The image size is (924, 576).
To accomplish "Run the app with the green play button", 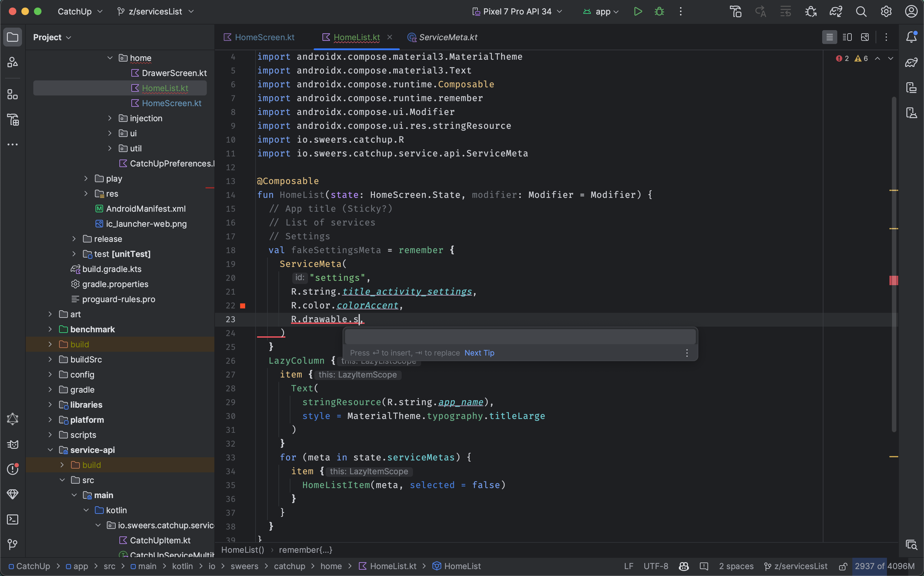I will tap(638, 11).
